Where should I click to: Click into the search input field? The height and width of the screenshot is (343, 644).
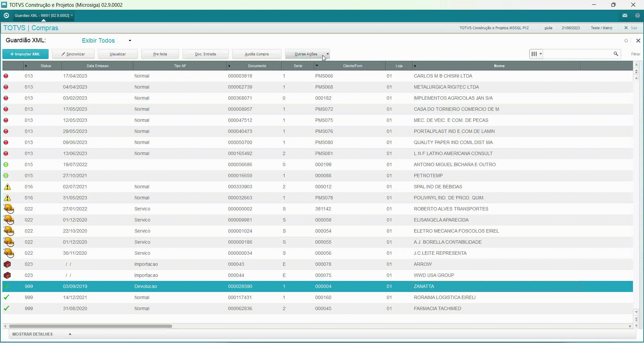click(578, 54)
